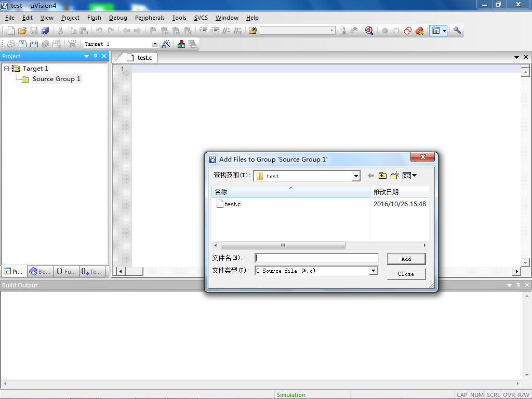Click the Indent selection icon
532x399 pixels.
pos(203,31)
